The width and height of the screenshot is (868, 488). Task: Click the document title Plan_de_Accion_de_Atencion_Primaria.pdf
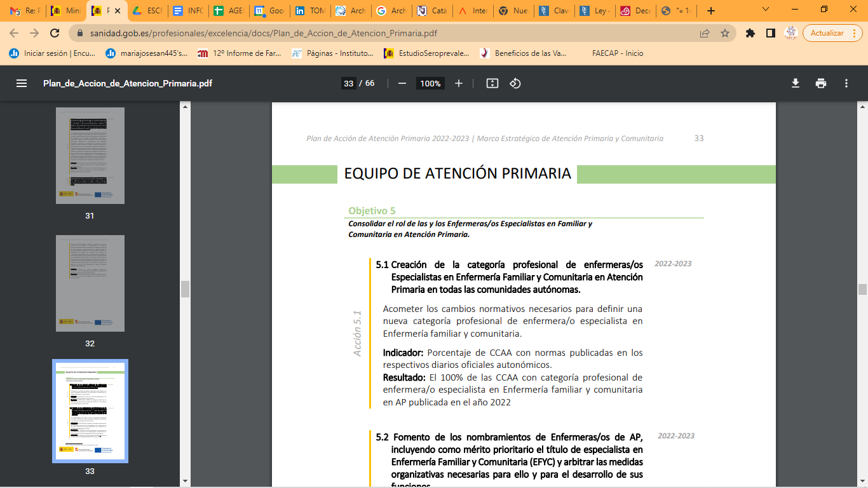(128, 83)
